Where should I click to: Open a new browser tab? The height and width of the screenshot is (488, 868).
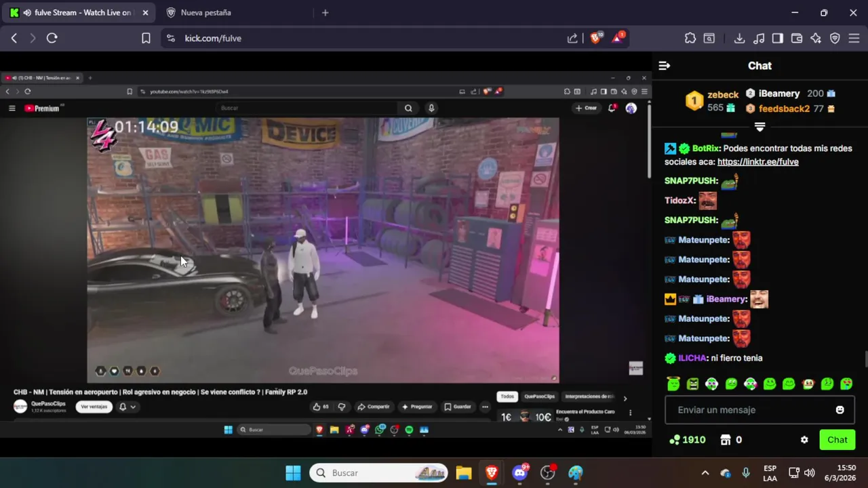coord(325,12)
